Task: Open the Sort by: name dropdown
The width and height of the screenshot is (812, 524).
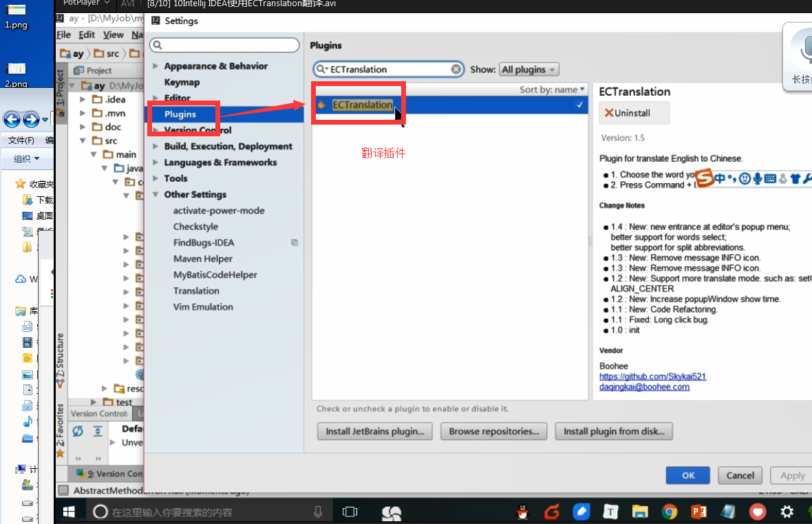Action: (x=552, y=90)
